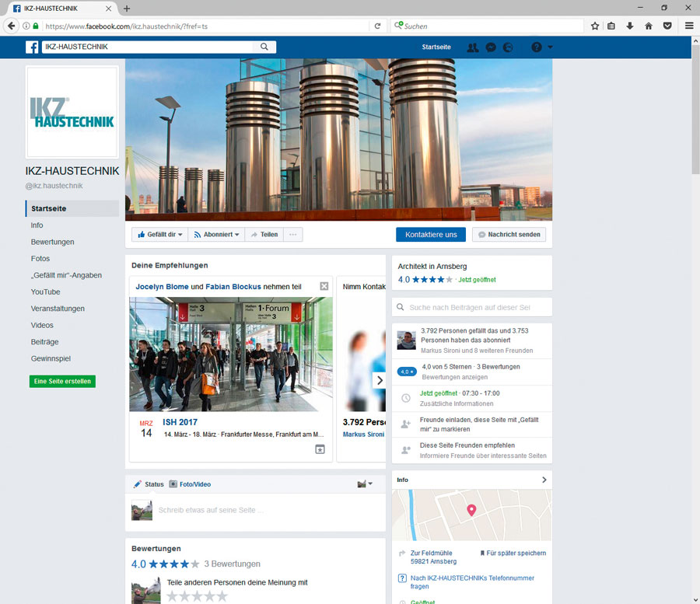Open Bewertungen in the left sidebar
The width and height of the screenshot is (700, 604).
pos(53,242)
